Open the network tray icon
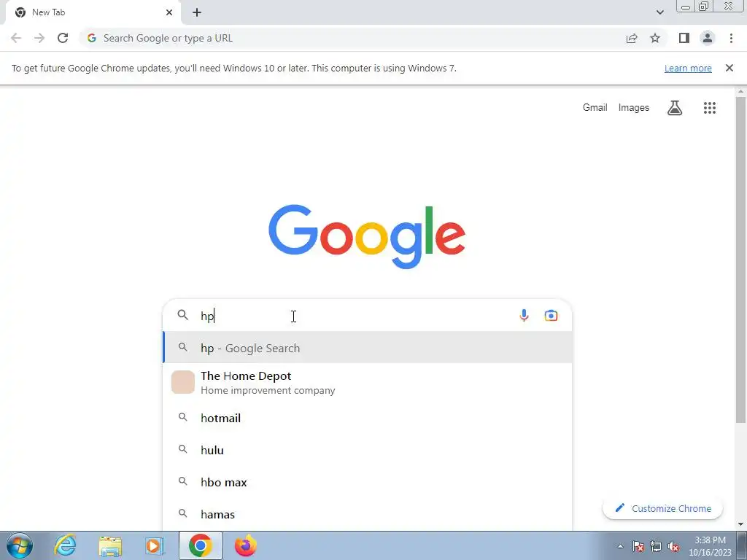The image size is (747, 560). (656, 547)
